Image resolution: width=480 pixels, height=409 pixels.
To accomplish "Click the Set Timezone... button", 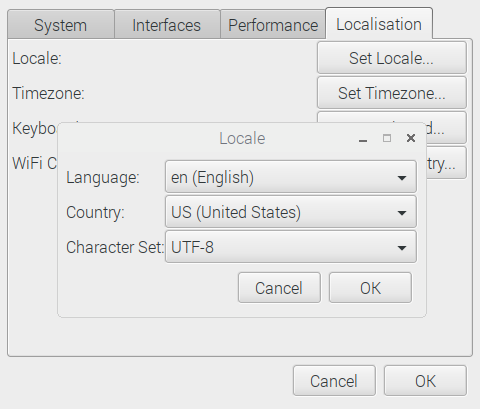I will (x=392, y=93).
